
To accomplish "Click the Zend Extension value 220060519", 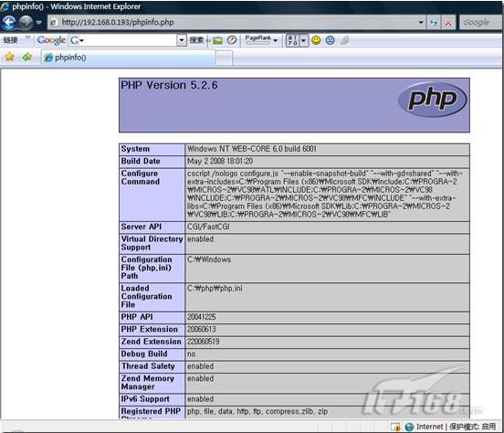I will pyautogui.click(x=203, y=342).
